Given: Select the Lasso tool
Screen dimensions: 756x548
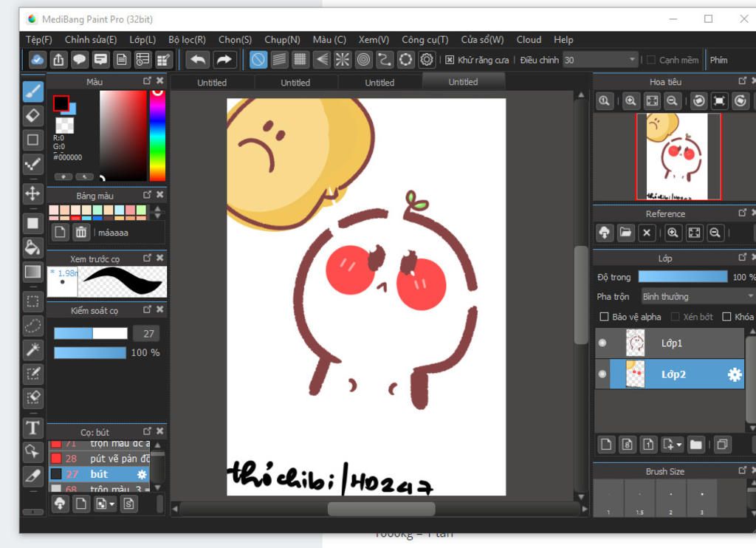Looking at the screenshot, I should [x=32, y=326].
